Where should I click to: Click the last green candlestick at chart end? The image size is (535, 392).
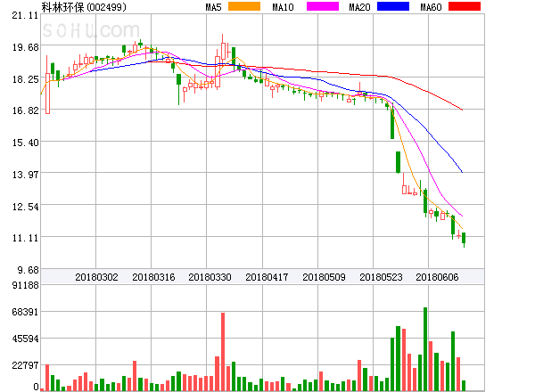point(464,239)
